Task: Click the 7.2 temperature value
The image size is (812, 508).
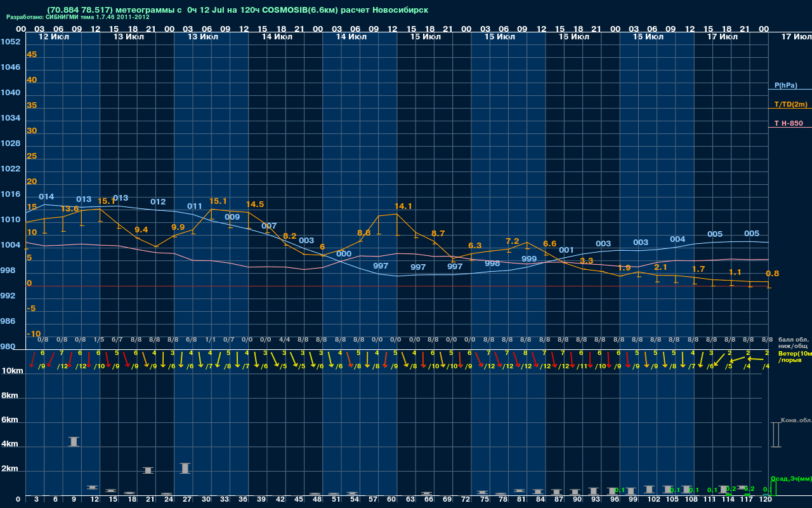Action: 512,241
